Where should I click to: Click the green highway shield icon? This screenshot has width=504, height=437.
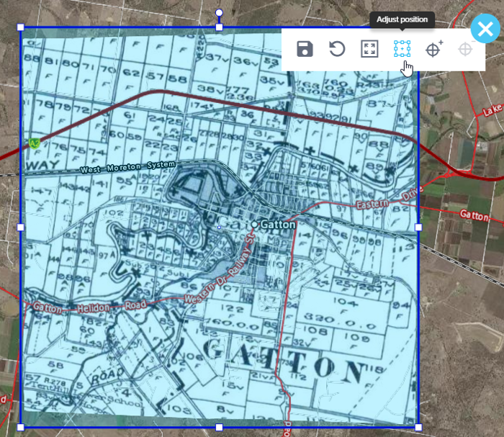click(33, 143)
